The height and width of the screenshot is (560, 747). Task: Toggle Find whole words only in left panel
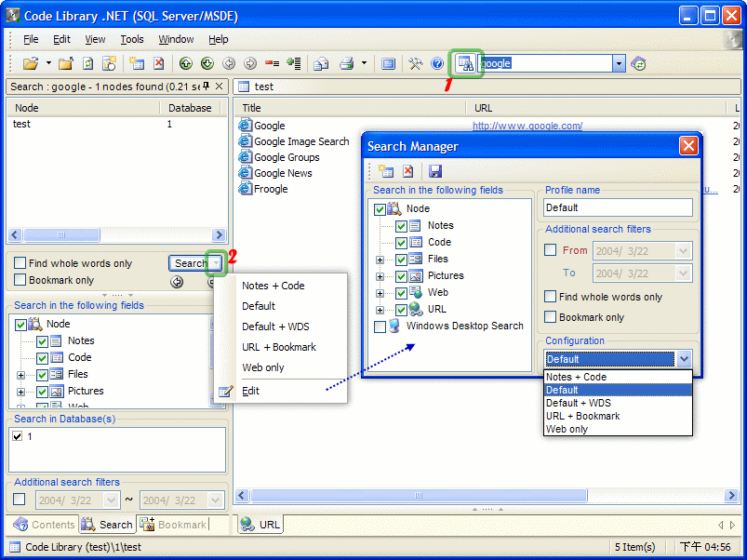coord(20,263)
